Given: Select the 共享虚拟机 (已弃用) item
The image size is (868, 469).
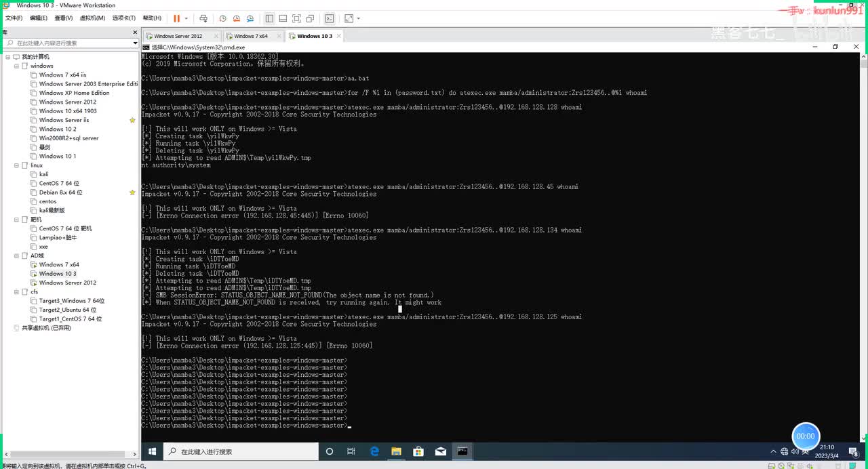Looking at the screenshot, I should [x=46, y=328].
